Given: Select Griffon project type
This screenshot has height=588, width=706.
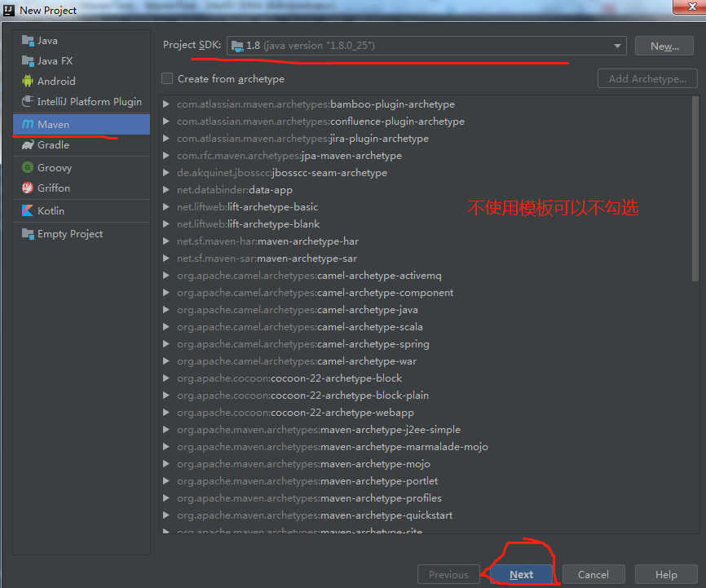Looking at the screenshot, I should click(x=82, y=188).
